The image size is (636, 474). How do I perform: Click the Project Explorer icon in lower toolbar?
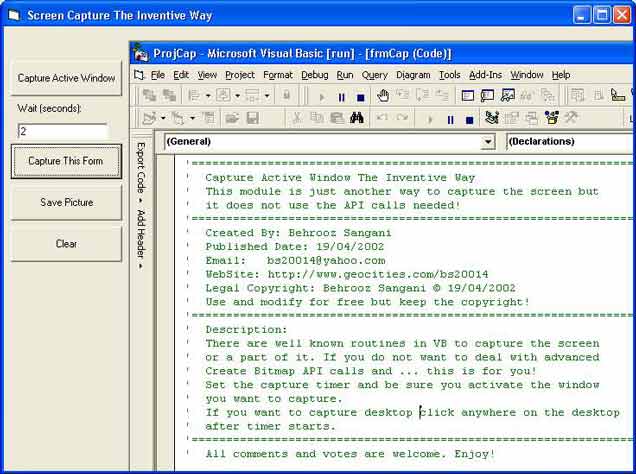tap(492, 119)
